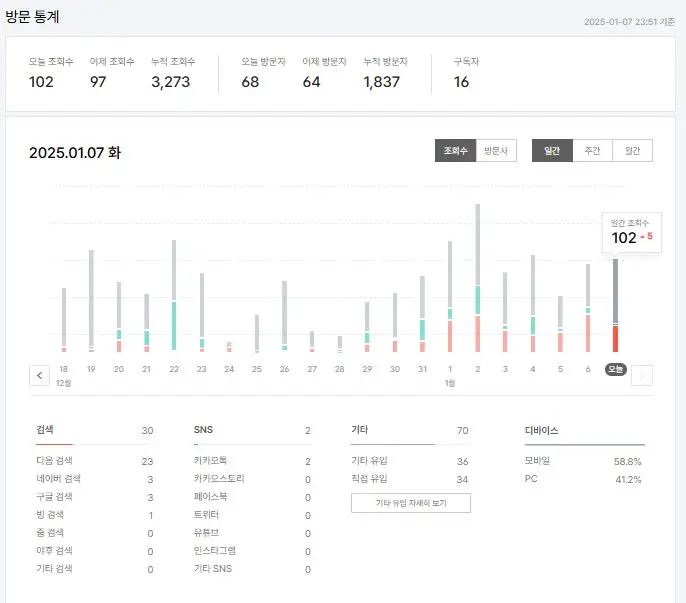This screenshot has width=686, height=603.
Task: Switch chart to 방문자 view
Action: coord(496,151)
